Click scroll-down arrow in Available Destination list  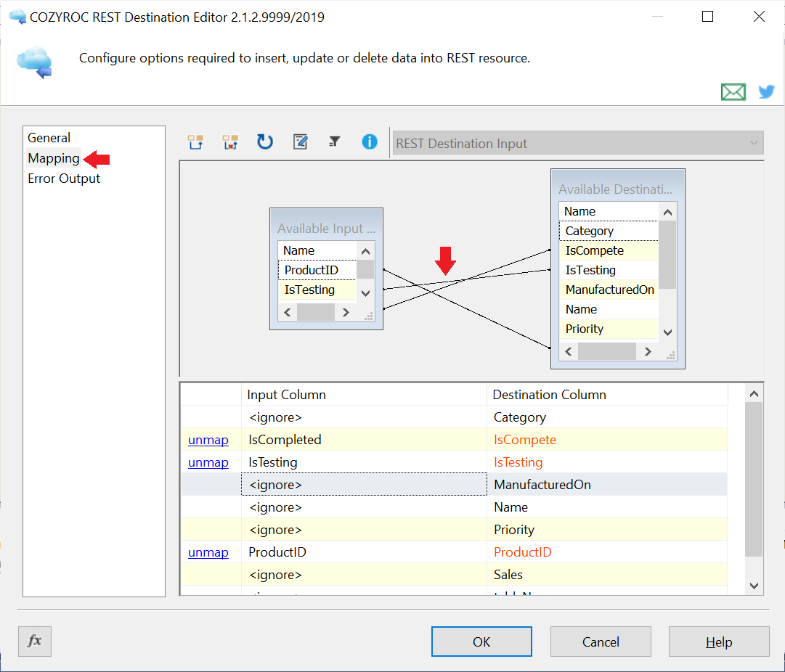pos(667,332)
